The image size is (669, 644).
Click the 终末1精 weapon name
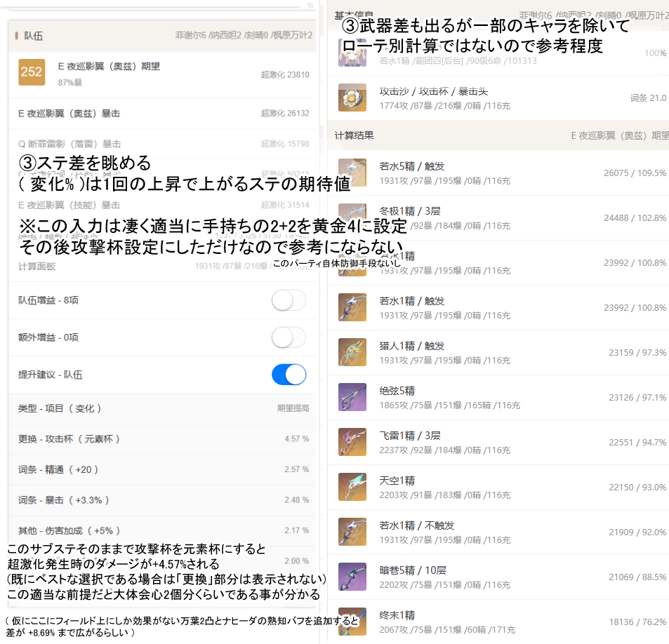pos(397,615)
